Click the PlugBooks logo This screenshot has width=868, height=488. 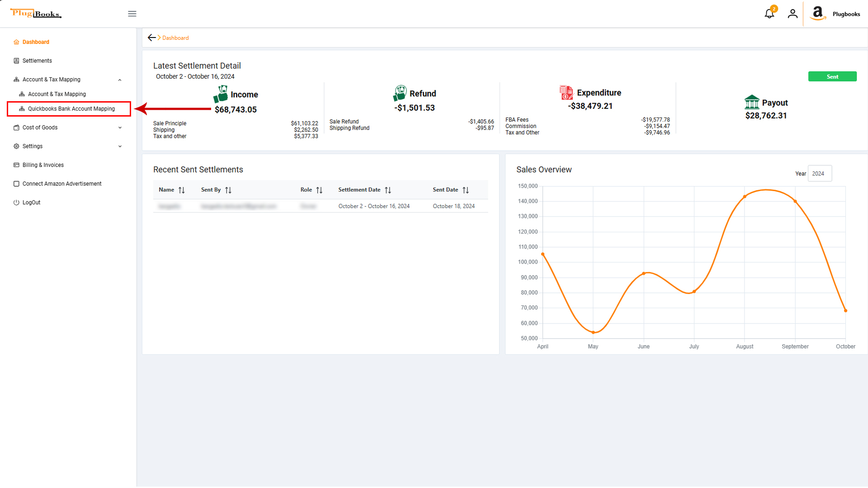pos(36,14)
